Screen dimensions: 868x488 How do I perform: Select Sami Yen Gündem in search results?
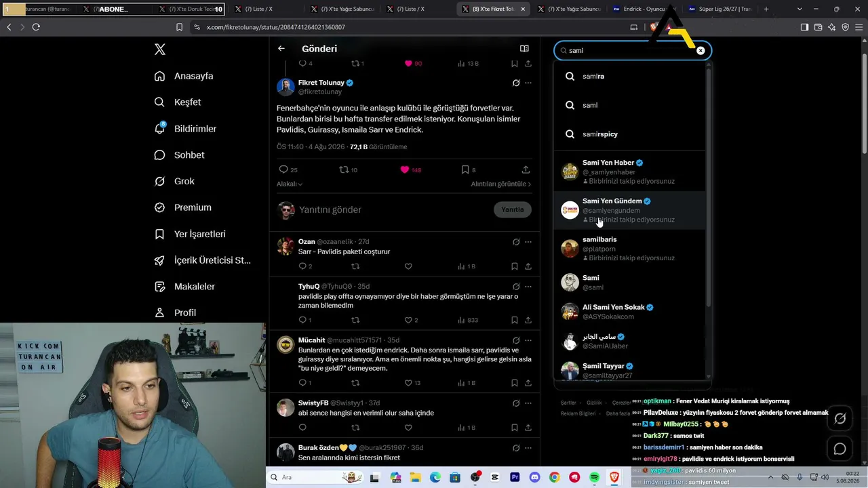629,210
